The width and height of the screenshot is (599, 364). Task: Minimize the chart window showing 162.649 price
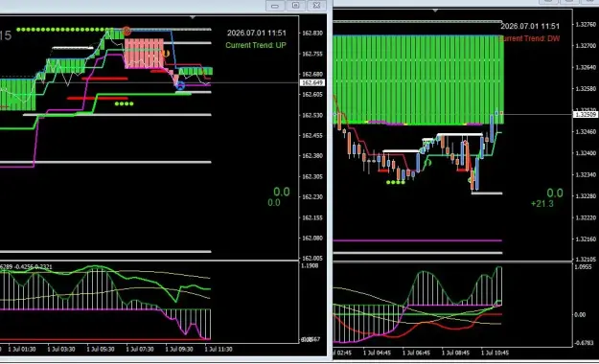coord(275,6)
